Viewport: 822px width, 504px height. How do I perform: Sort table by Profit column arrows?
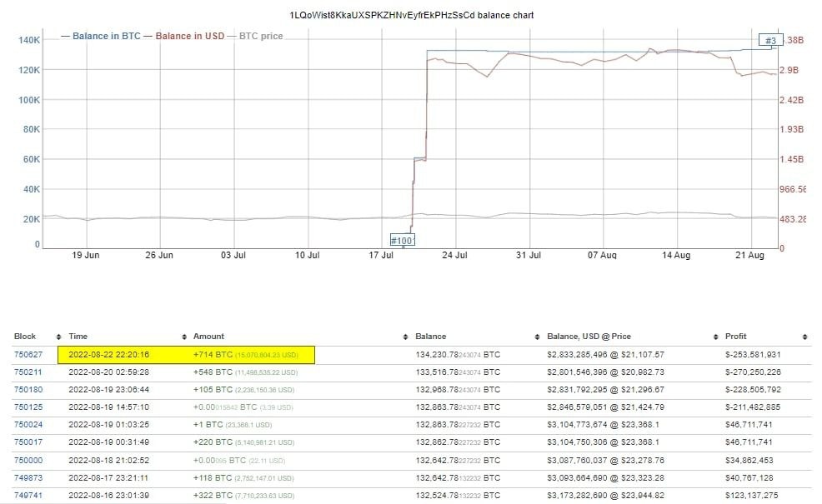[x=804, y=337]
